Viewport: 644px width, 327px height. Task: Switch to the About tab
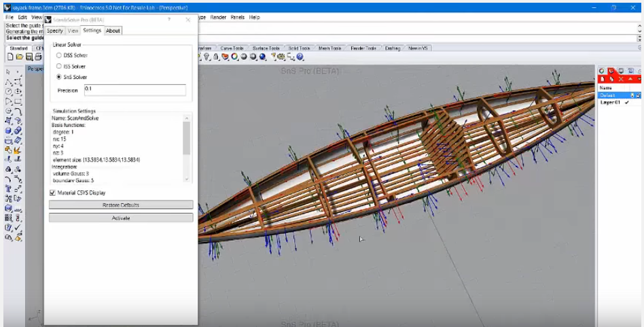coord(113,31)
